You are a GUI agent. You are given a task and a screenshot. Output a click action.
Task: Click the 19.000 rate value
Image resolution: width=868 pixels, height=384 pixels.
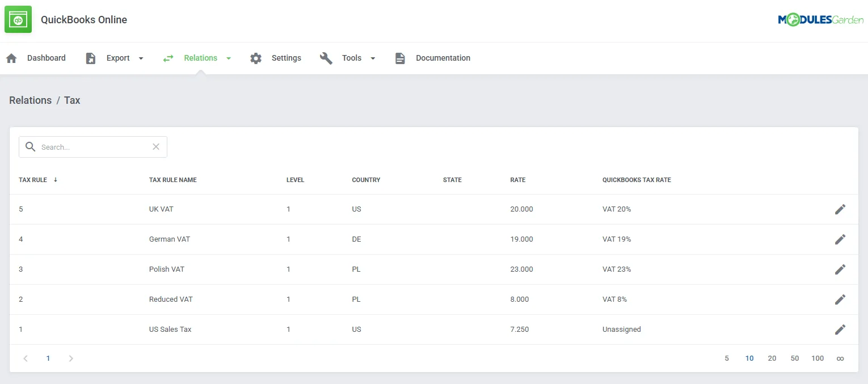(x=521, y=239)
